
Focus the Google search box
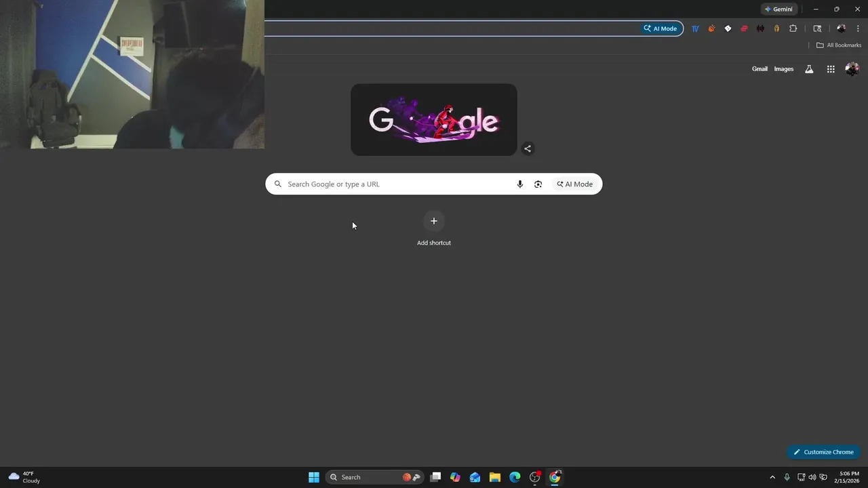click(434, 184)
